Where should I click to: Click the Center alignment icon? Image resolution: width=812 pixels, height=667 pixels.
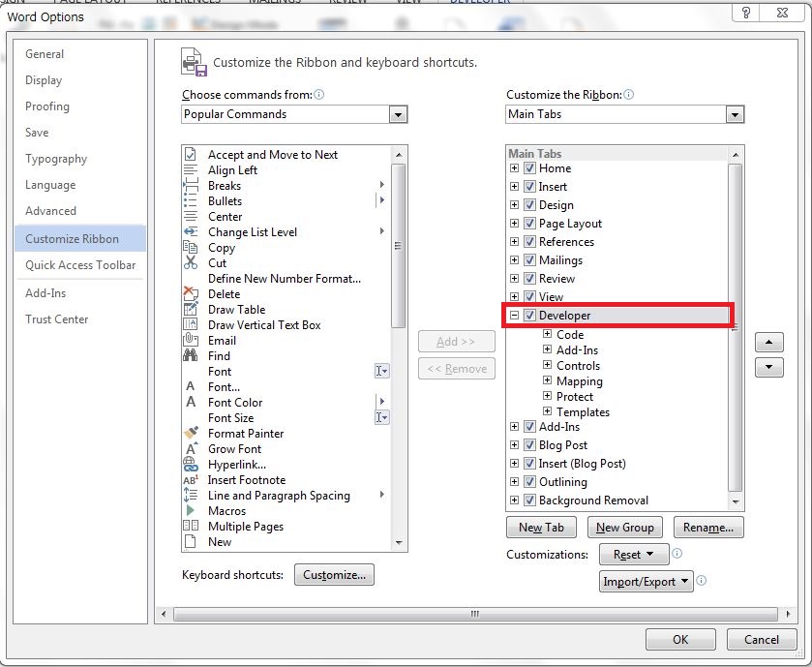coord(190,217)
